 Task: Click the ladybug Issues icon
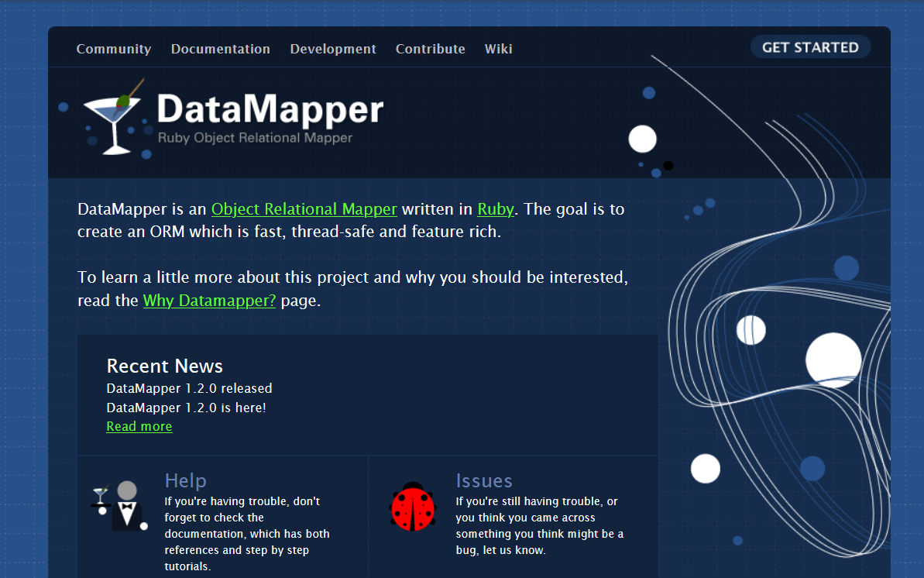[x=413, y=505]
